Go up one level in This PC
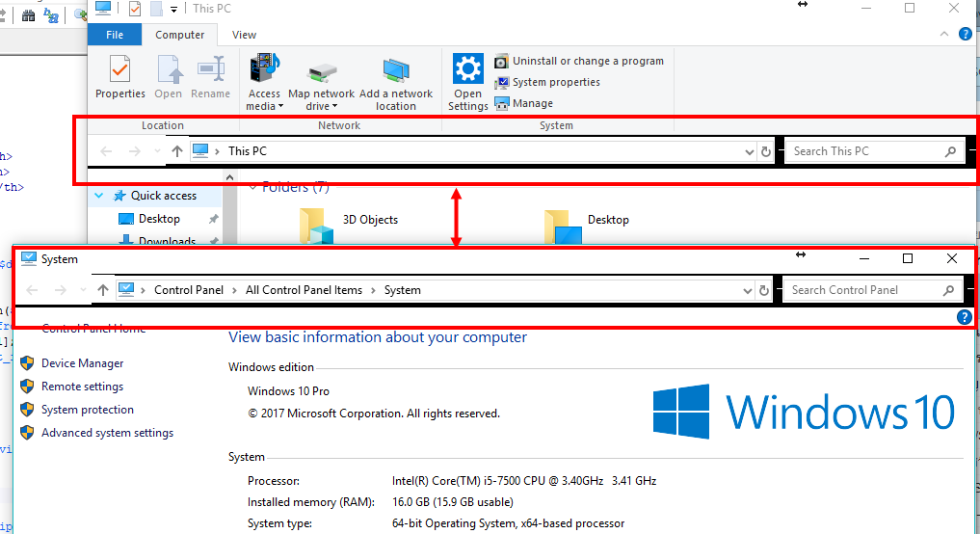 point(177,151)
